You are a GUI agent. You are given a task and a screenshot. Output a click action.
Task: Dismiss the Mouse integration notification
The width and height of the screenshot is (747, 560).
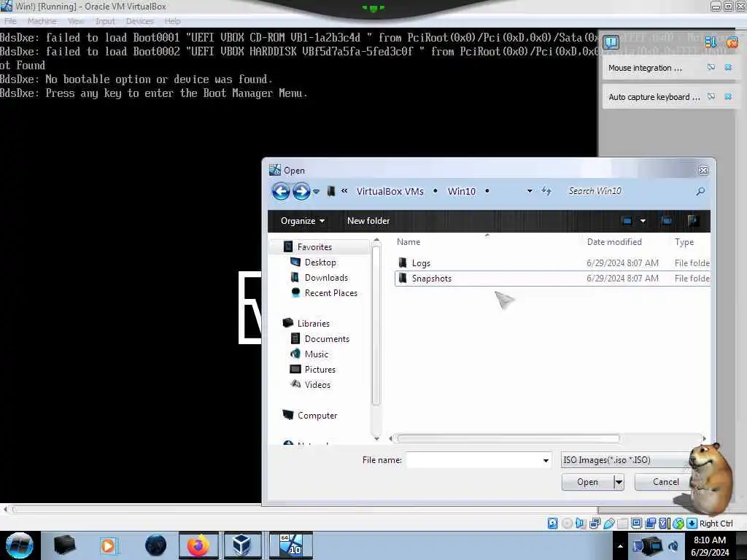728,68
